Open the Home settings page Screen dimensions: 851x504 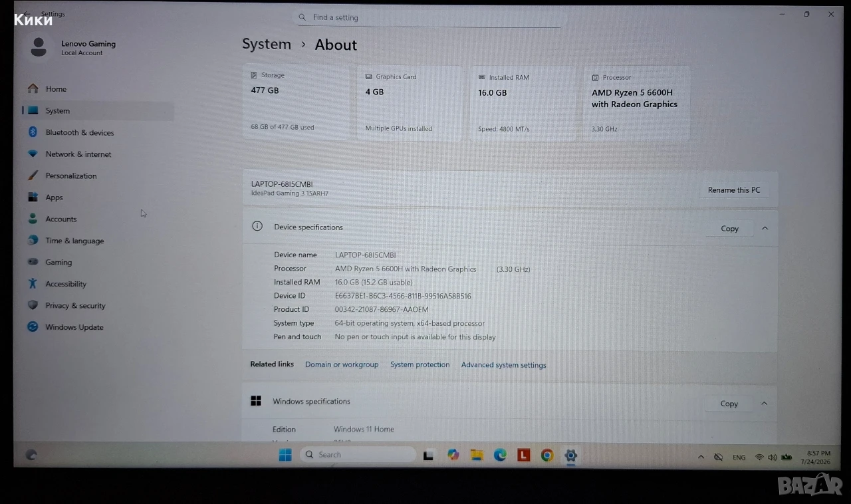click(56, 89)
